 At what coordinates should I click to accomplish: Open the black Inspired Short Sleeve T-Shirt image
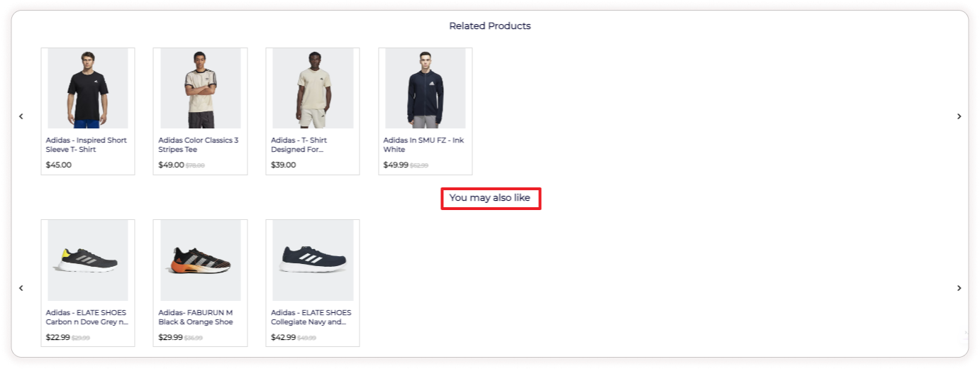coord(87,89)
